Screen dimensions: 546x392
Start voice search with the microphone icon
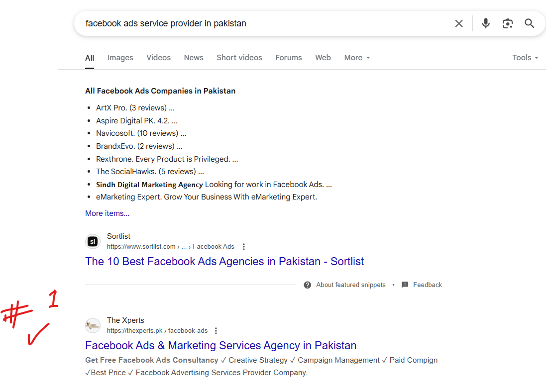486,23
